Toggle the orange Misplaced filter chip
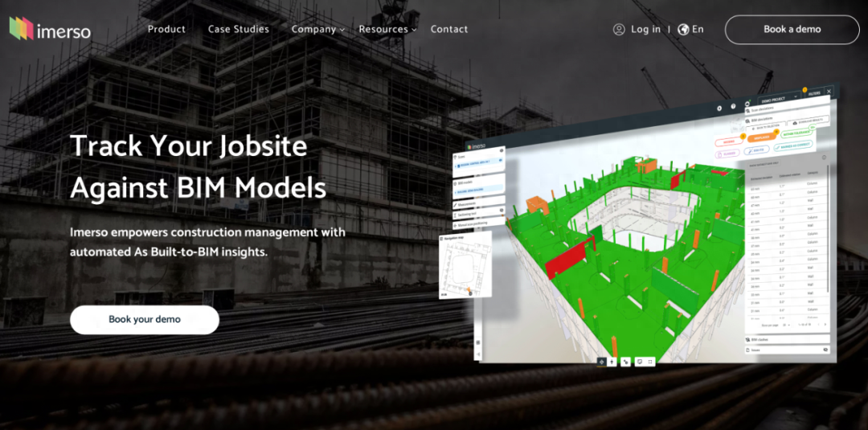This screenshot has height=430, width=868. click(x=762, y=137)
